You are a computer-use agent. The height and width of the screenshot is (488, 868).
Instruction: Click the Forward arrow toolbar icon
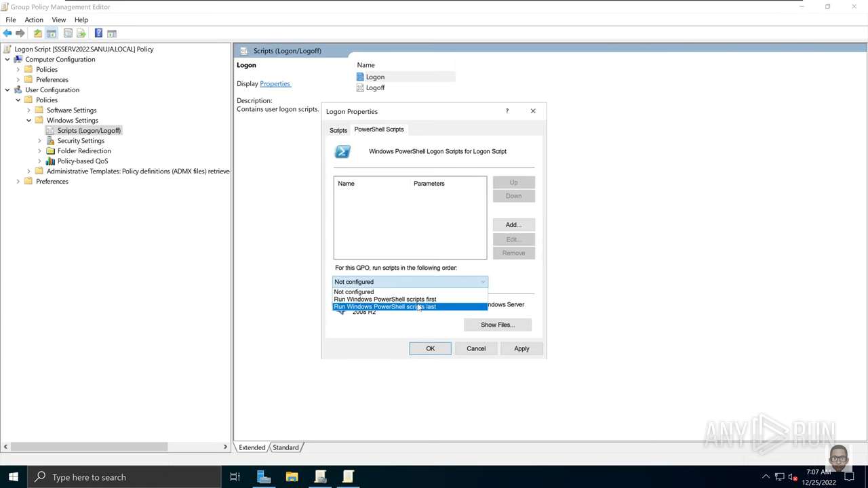[20, 33]
